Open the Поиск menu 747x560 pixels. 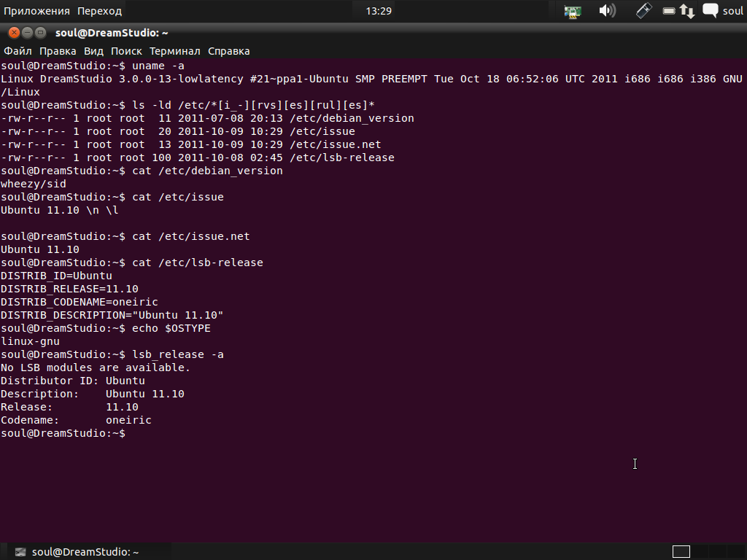click(126, 51)
